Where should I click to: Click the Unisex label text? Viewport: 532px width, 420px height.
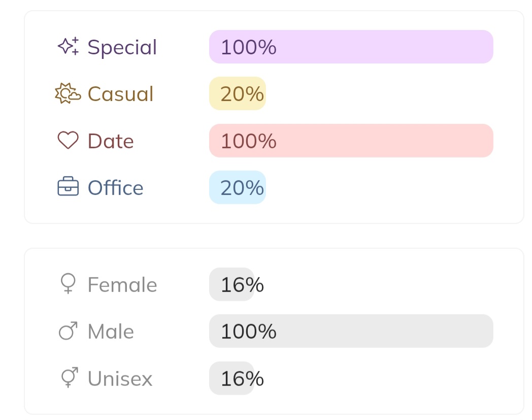tap(120, 378)
